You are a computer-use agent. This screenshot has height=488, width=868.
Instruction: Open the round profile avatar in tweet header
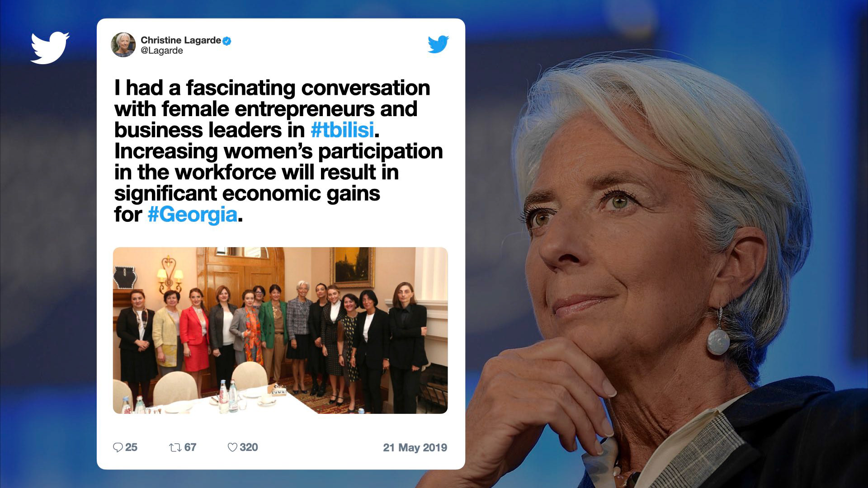[123, 45]
